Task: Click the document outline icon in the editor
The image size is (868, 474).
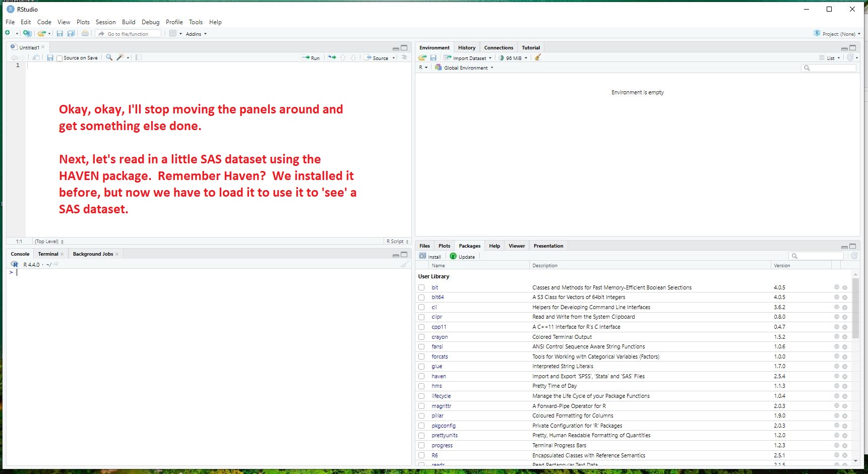Action: (x=404, y=57)
